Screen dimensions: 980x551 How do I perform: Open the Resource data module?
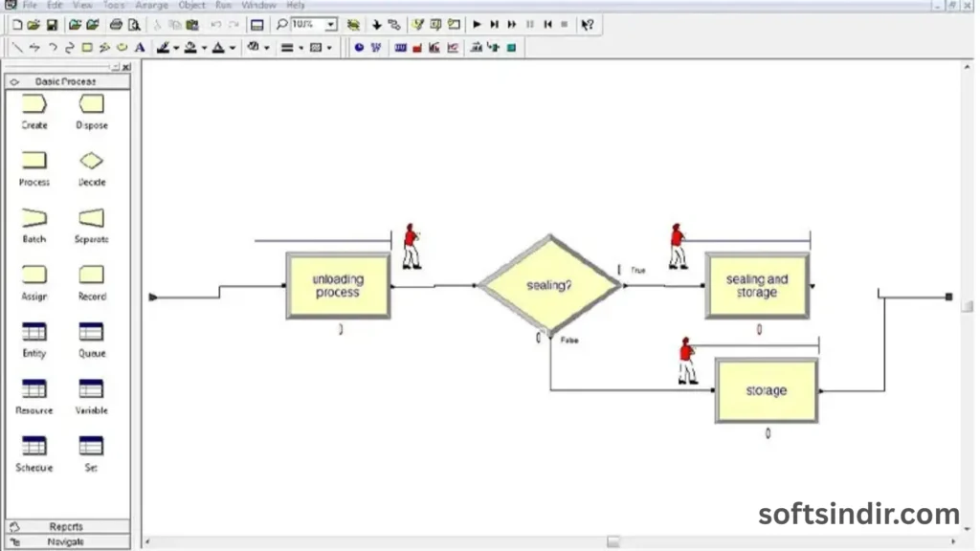coord(34,389)
